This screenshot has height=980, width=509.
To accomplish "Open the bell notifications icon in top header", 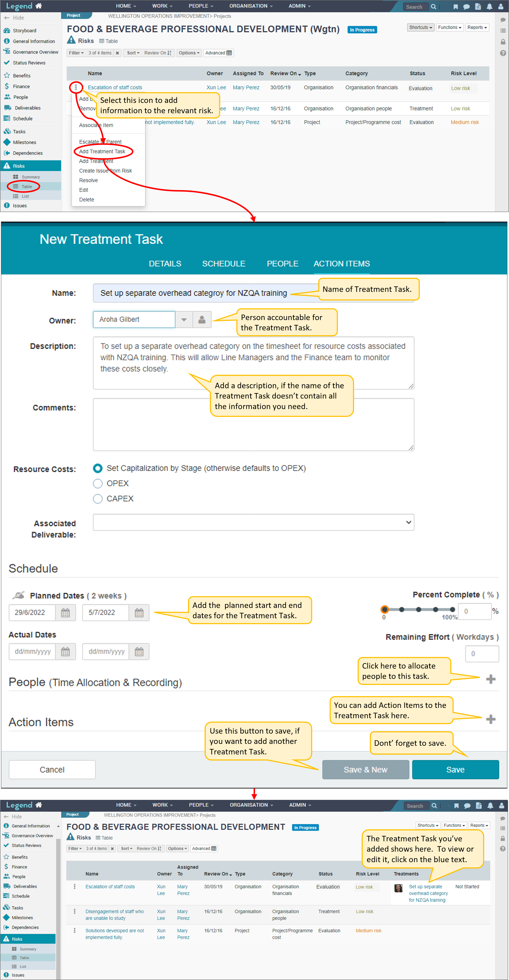I will coord(490,7).
